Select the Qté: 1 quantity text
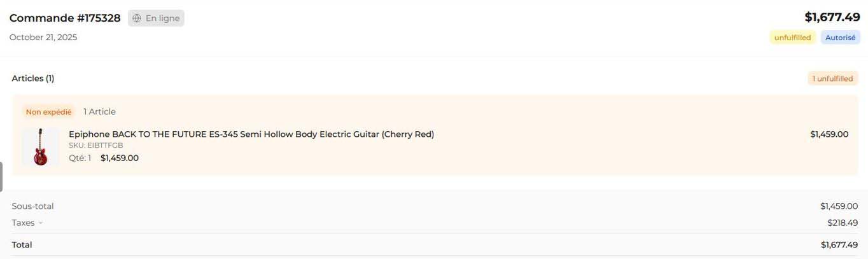The width and height of the screenshot is (868, 259). pos(80,158)
